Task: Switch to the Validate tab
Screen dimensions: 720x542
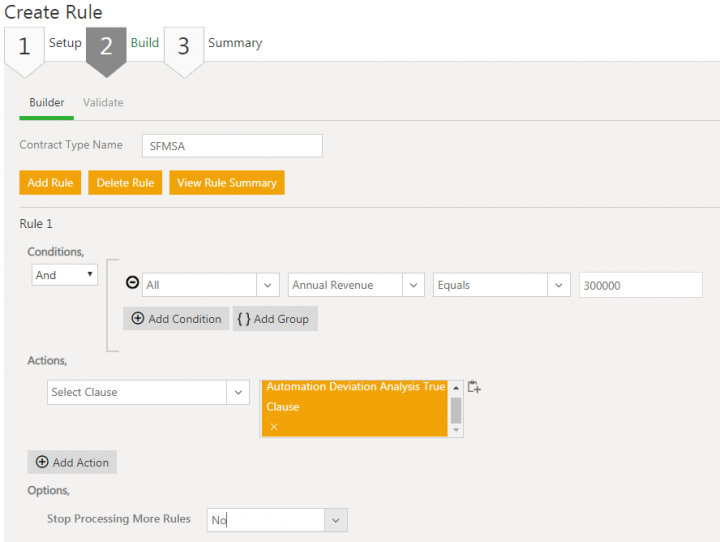Action: click(103, 103)
